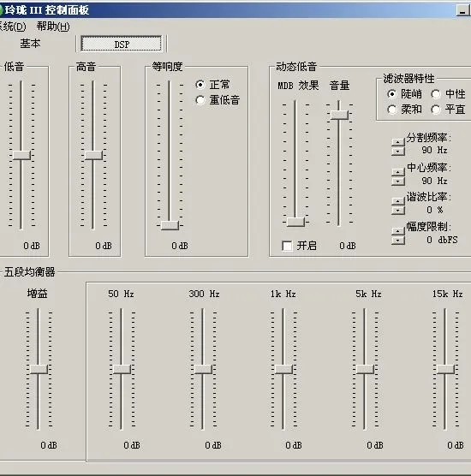Click the 50 Hz equalizer slider handle

[122, 369]
